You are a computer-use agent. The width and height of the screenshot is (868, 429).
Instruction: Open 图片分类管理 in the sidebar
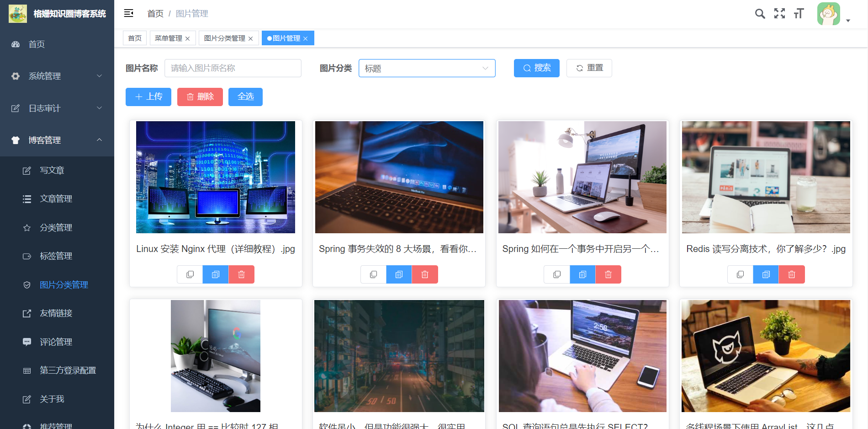pos(57,284)
